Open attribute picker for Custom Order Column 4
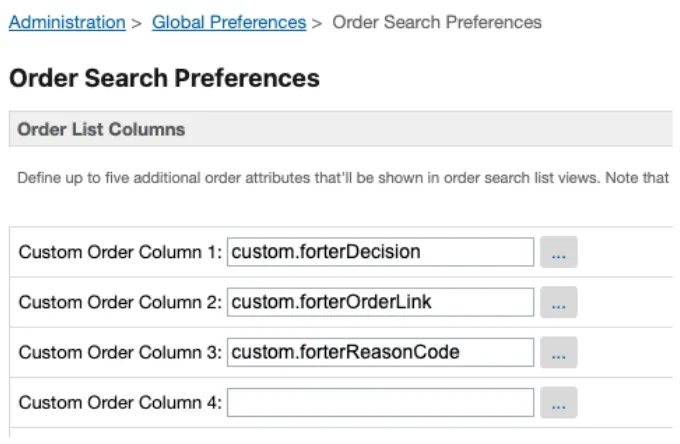Screen dimensions: 680x444 point(559,403)
